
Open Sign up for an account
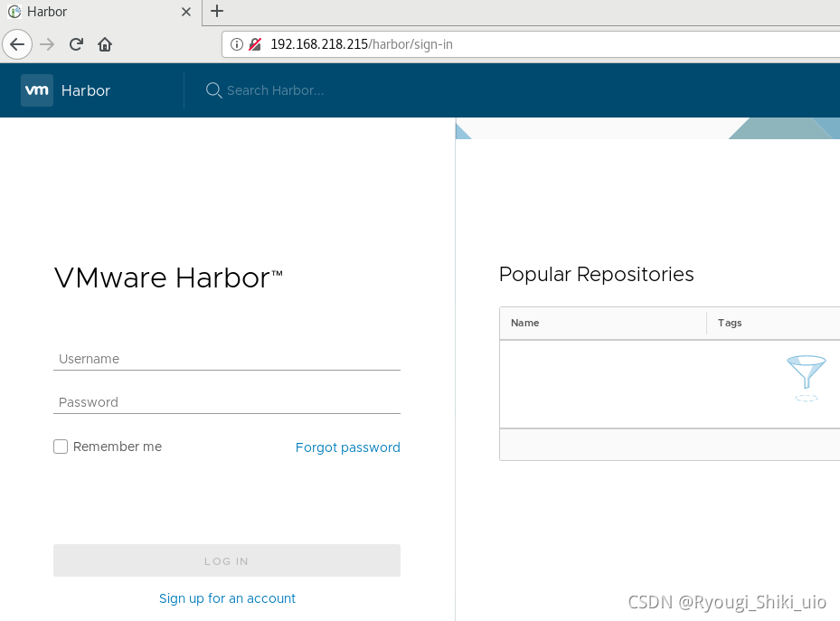point(227,598)
